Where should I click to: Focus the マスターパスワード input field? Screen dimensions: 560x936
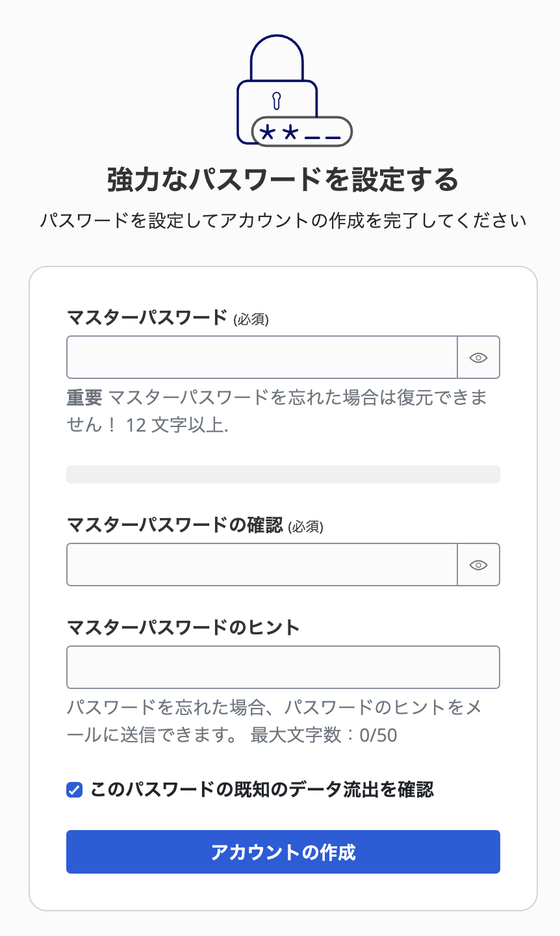click(x=260, y=357)
